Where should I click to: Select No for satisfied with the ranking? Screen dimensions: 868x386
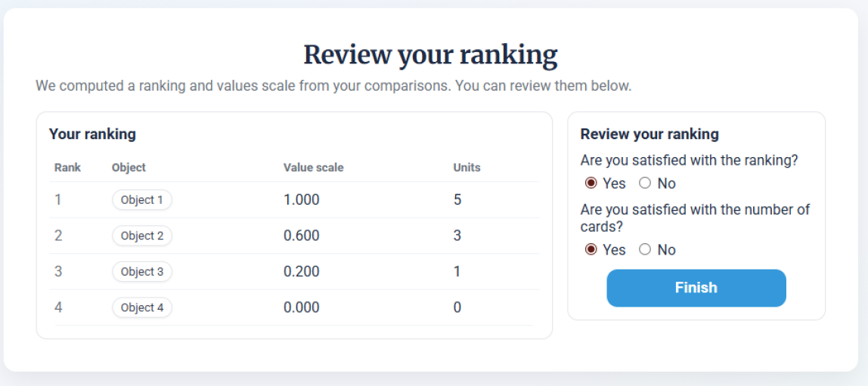coord(645,183)
